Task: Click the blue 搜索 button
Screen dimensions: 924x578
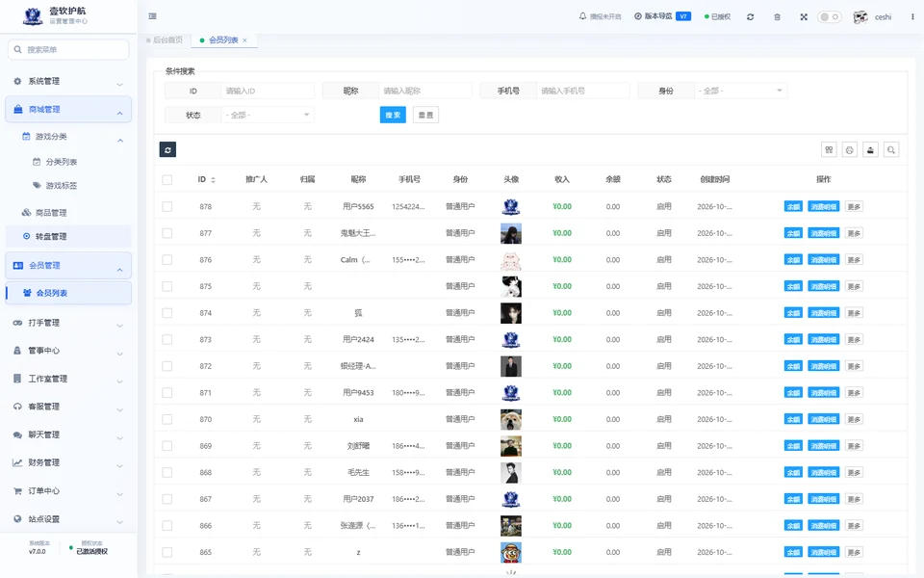Action: (393, 115)
